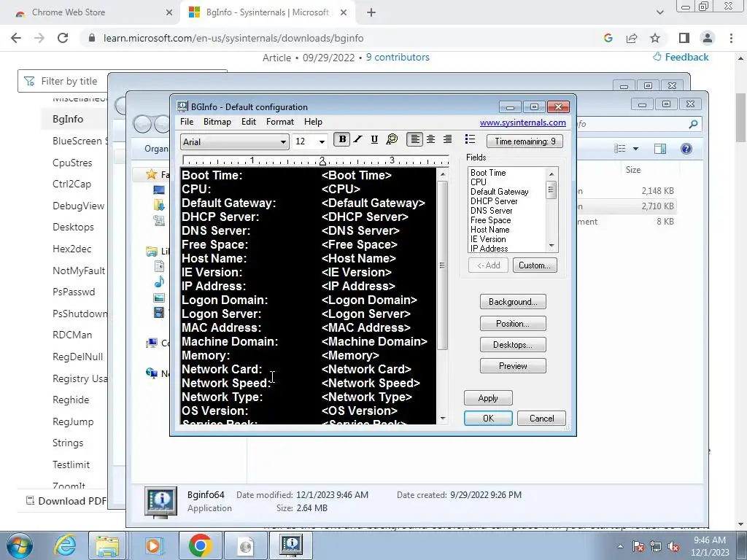Select Default Gateway in Fields list
The image size is (747, 560).
pyautogui.click(x=500, y=192)
